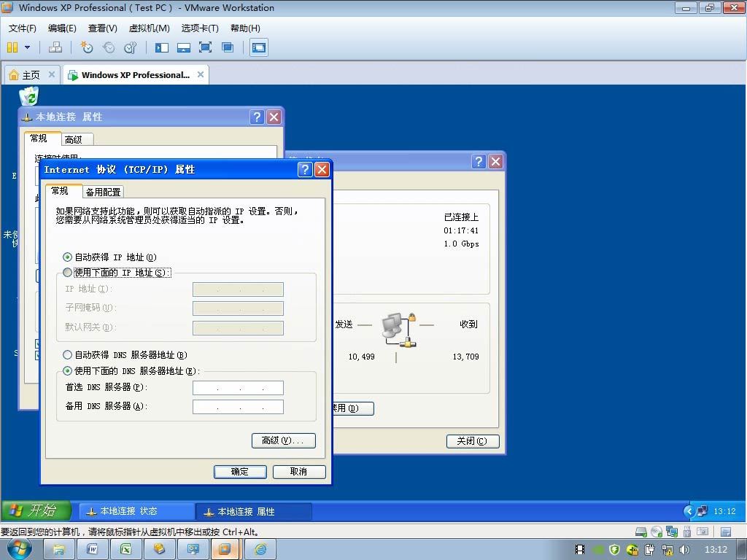747x560 pixels.
Task: Select 常规 tab in 本地连接 属性 window
Action: [x=39, y=138]
